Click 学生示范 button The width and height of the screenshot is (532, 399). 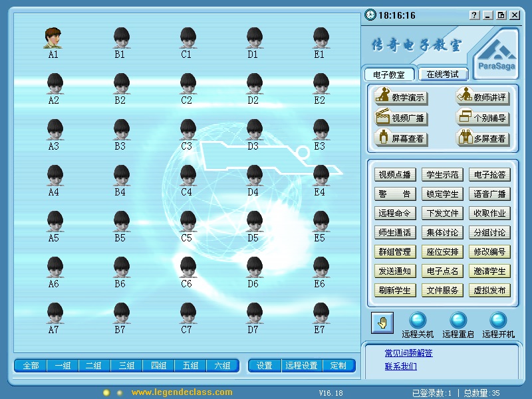(442, 175)
